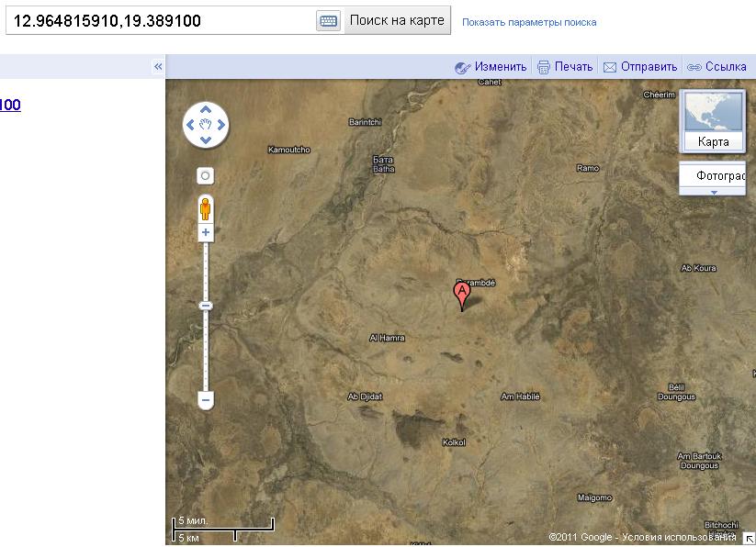Click the 'Изменить' edit link
Viewport: 756px width, 547px height.
[x=500, y=66]
